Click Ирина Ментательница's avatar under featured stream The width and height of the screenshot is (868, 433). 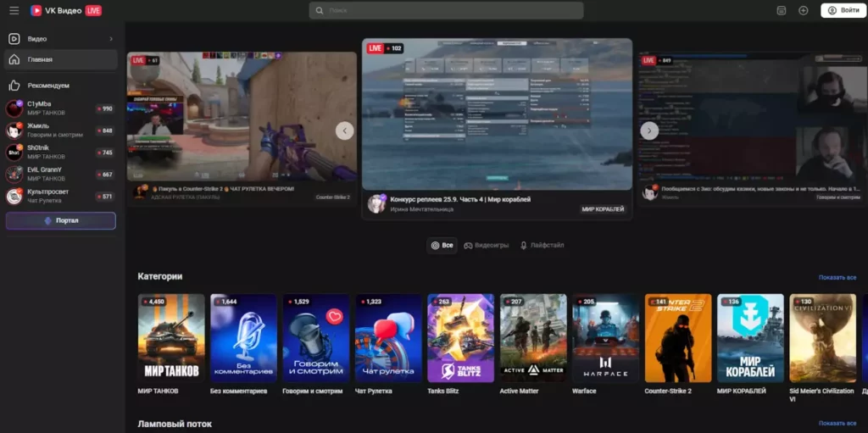tap(376, 203)
